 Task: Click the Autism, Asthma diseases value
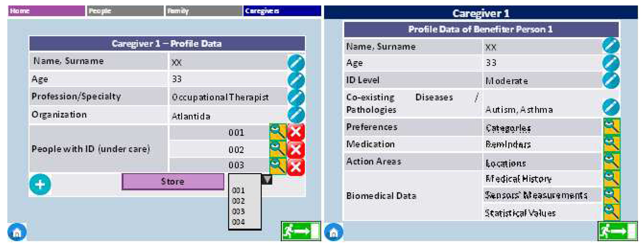[519, 110]
